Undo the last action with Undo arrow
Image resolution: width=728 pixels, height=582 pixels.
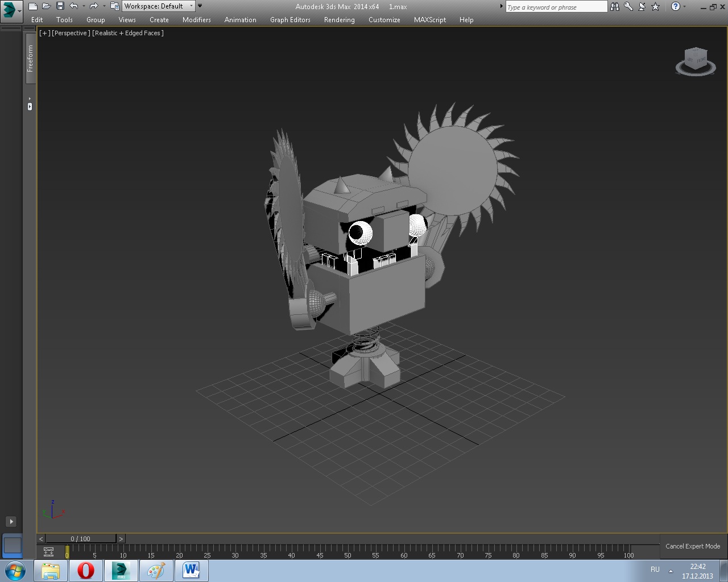click(73, 6)
